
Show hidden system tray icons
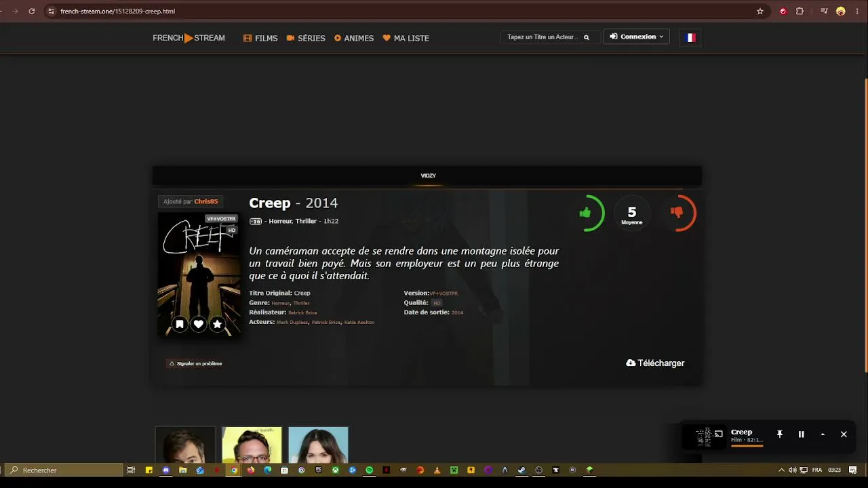click(x=781, y=470)
